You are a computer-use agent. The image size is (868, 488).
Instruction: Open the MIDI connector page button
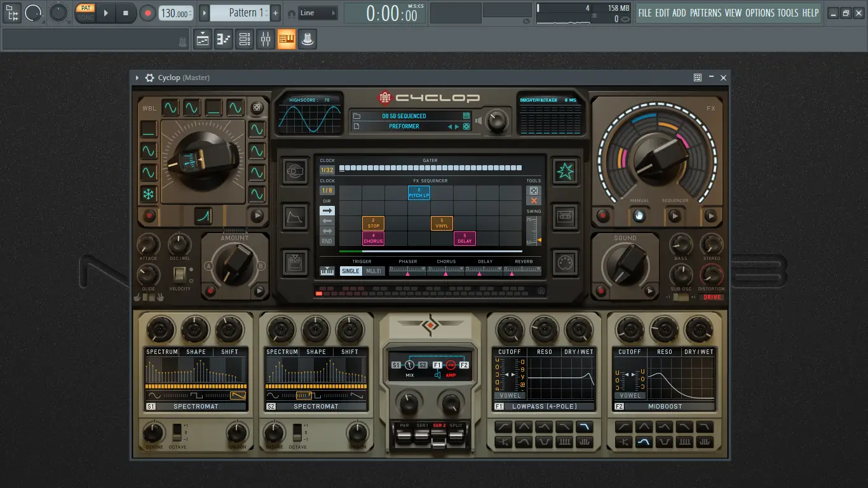pos(565,262)
